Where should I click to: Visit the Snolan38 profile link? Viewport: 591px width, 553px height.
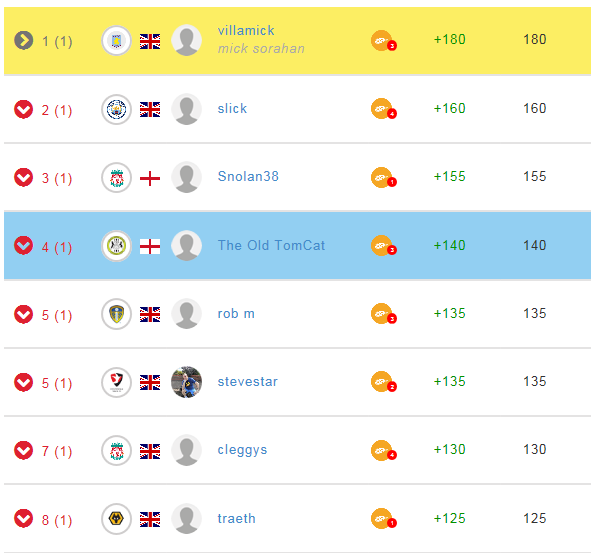click(248, 176)
